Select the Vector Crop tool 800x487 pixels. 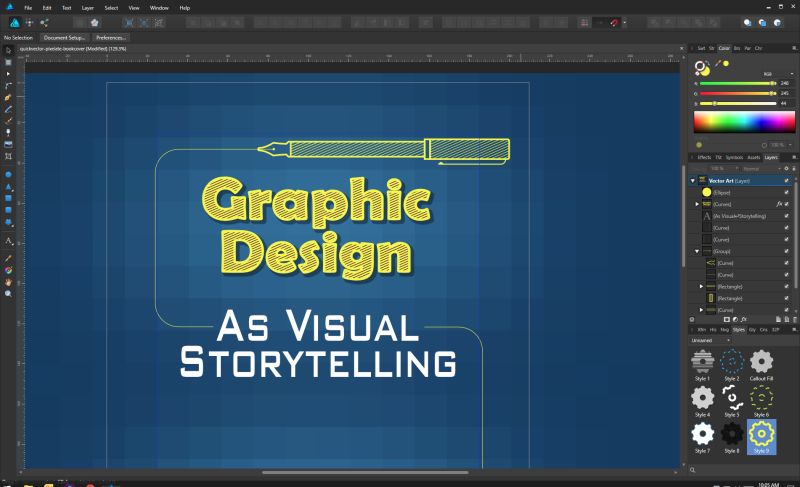click(8, 156)
